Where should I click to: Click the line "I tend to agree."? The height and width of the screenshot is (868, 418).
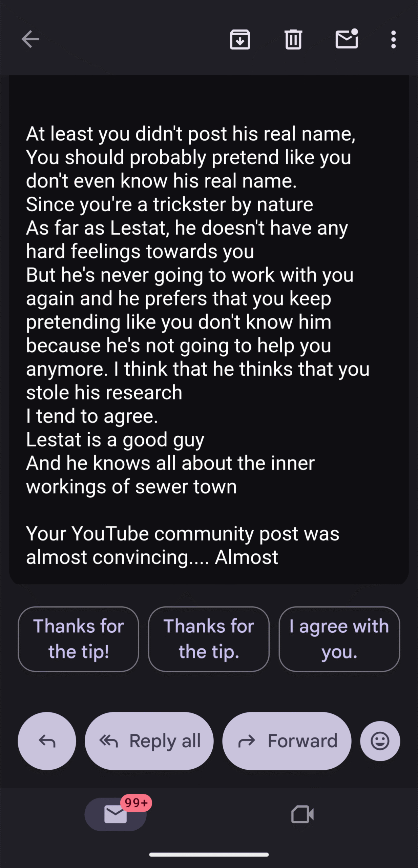(92, 416)
